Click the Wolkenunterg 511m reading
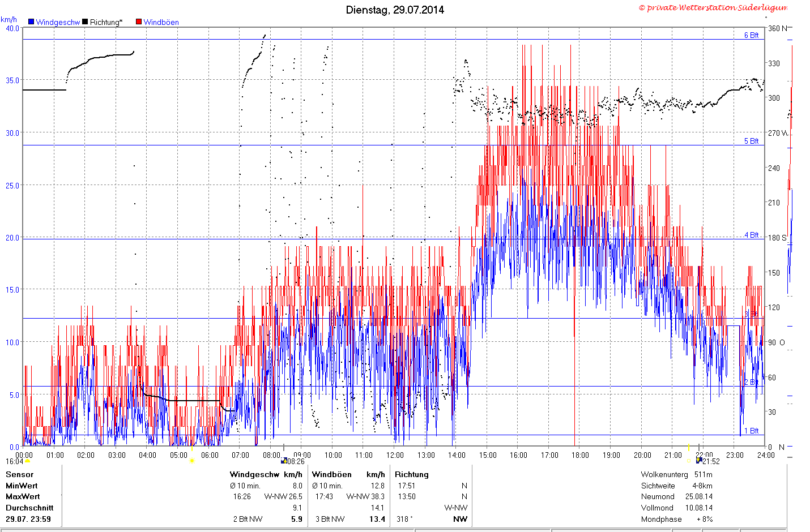Image resolution: width=810 pixels, height=532 pixels. pyautogui.click(x=676, y=474)
